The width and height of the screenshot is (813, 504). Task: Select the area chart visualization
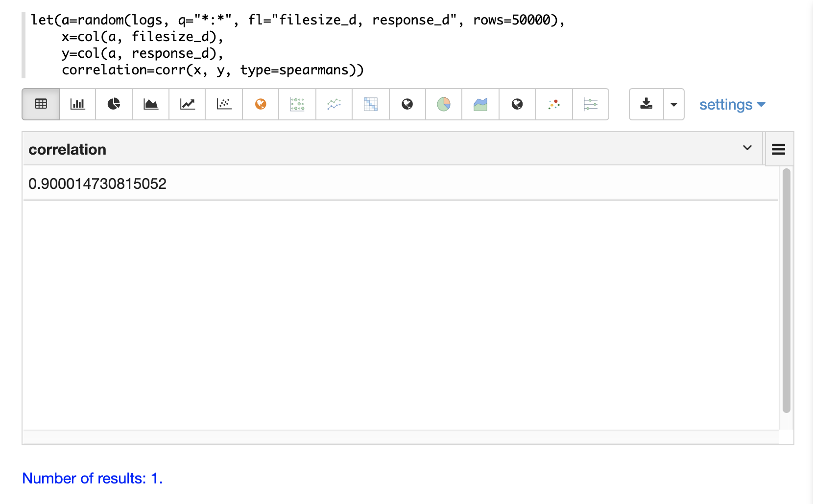(151, 104)
